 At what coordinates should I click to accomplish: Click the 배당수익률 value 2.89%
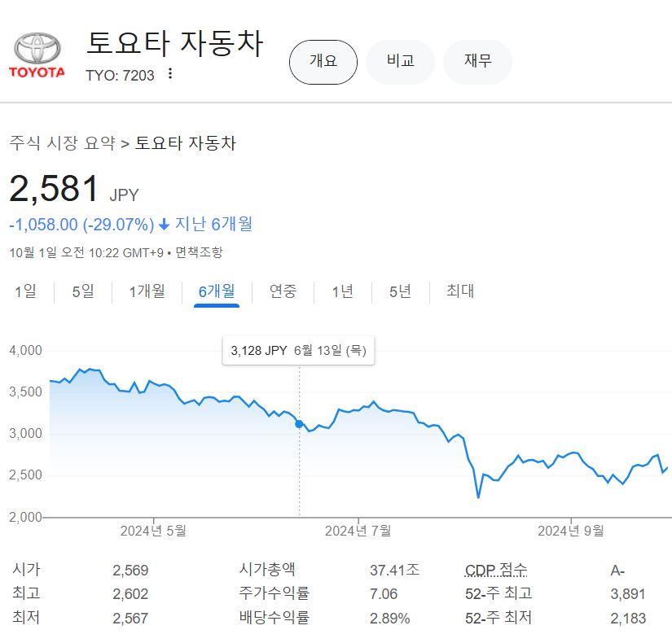click(x=389, y=618)
